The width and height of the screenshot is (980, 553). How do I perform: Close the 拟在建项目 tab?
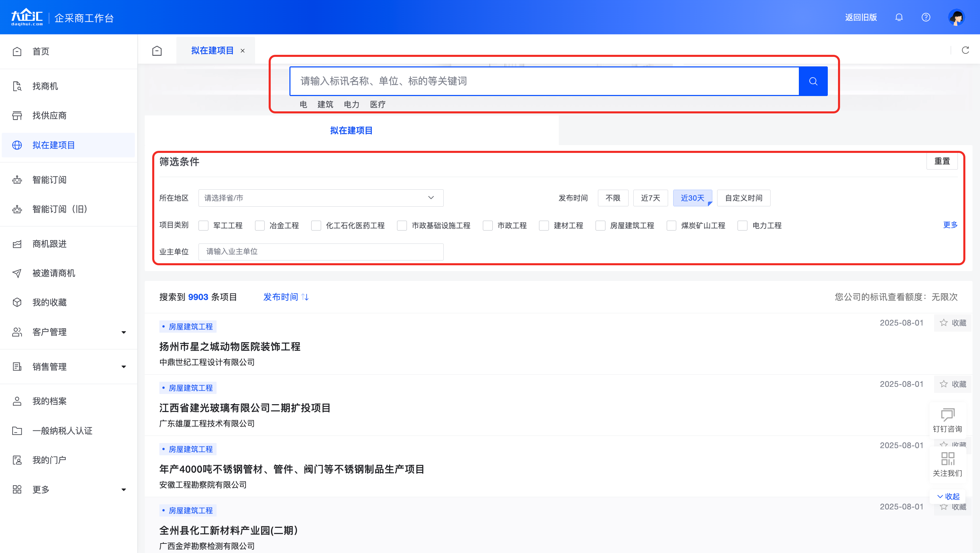coord(243,51)
